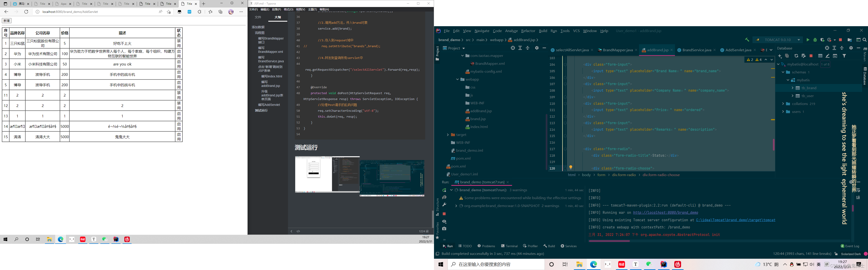Expand the collations node in Database
This screenshot has height=270, width=868.
[783, 104]
